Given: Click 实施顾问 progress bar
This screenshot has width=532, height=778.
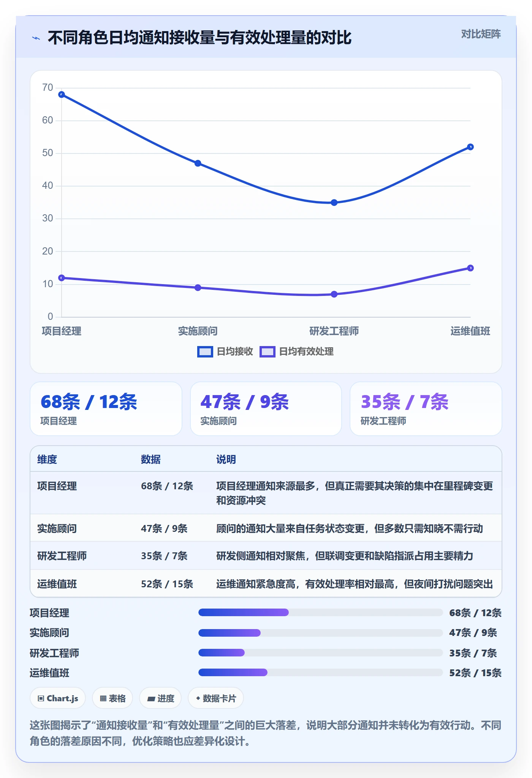Looking at the screenshot, I should tap(321, 633).
